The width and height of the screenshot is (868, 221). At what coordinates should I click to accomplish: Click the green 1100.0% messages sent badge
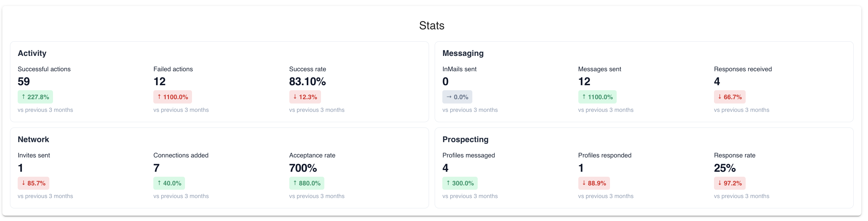(x=597, y=97)
